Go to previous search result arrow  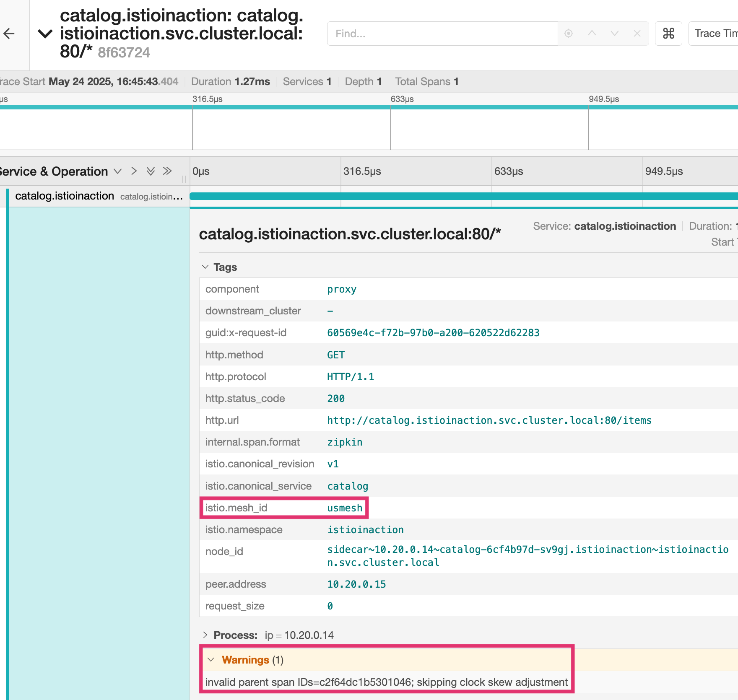click(592, 34)
